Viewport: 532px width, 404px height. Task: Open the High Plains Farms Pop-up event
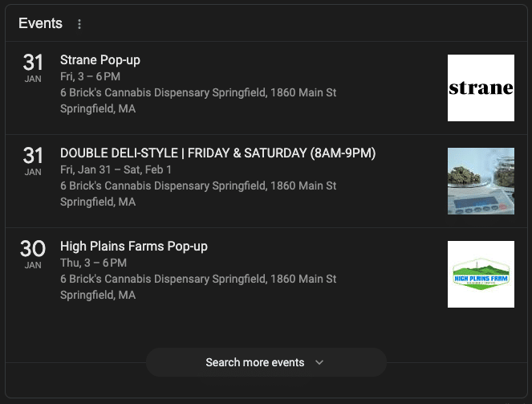pos(134,247)
